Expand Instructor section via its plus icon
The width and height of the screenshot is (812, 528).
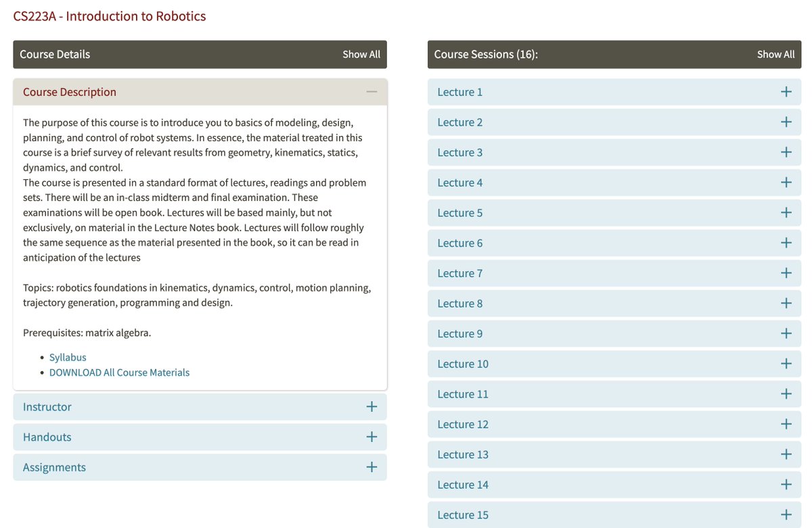coord(371,406)
